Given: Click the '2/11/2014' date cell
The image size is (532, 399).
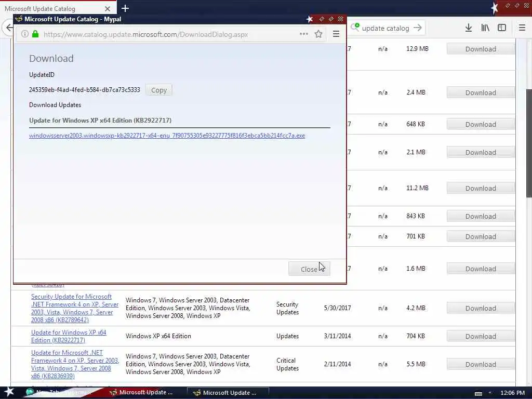Looking at the screenshot, I should 337,364.
